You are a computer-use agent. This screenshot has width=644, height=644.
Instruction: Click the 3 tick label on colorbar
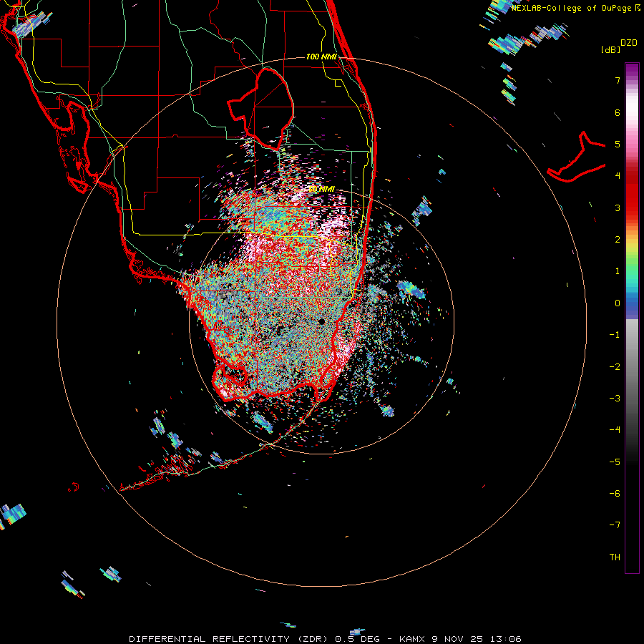click(x=618, y=208)
